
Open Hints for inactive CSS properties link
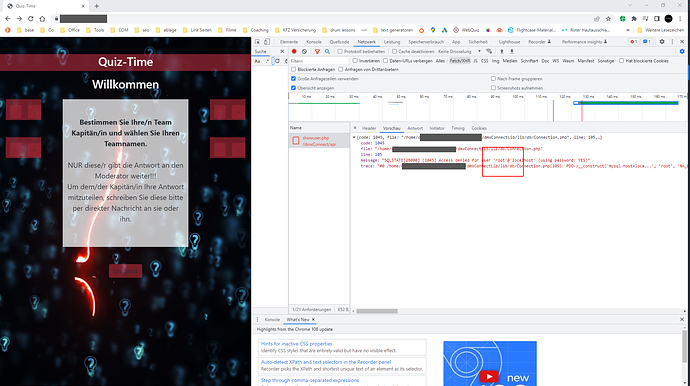(297, 344)
